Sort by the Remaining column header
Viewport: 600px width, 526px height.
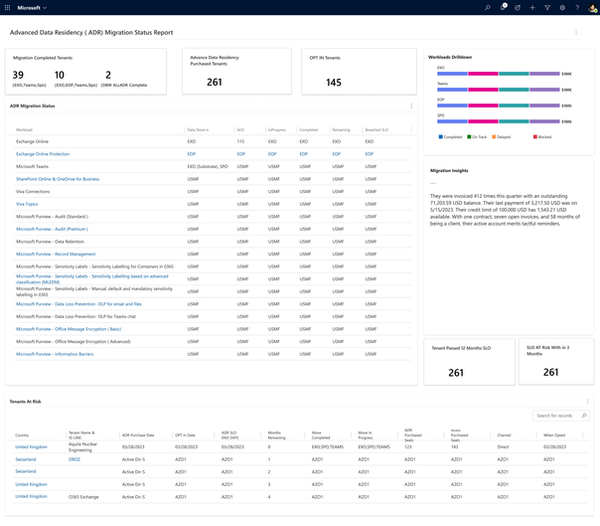tap(341, 130)
